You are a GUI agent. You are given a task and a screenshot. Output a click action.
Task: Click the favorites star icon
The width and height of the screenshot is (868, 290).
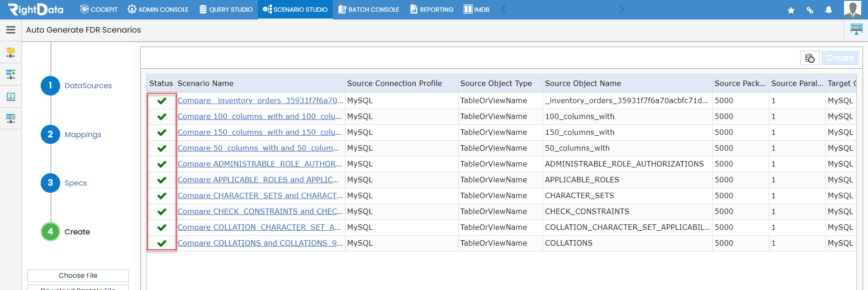pos(791,10)
